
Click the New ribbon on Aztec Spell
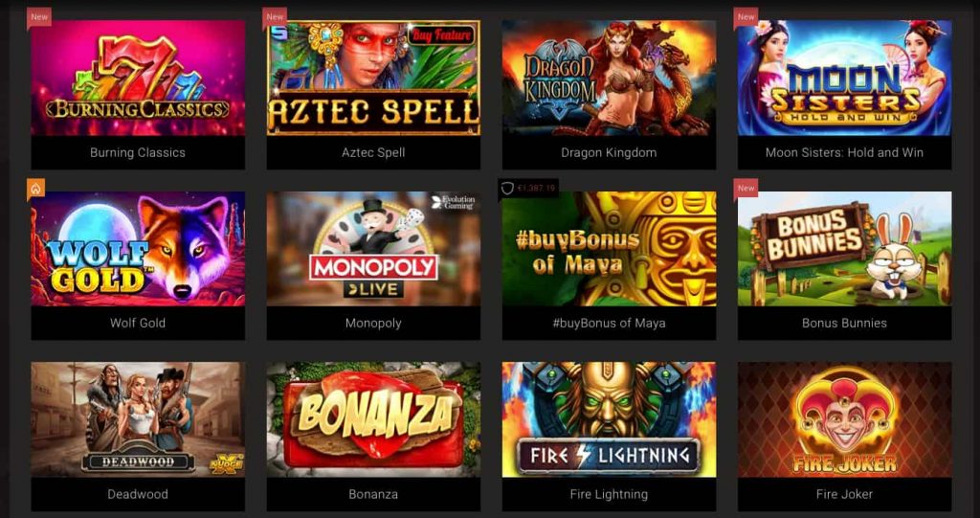275,17
